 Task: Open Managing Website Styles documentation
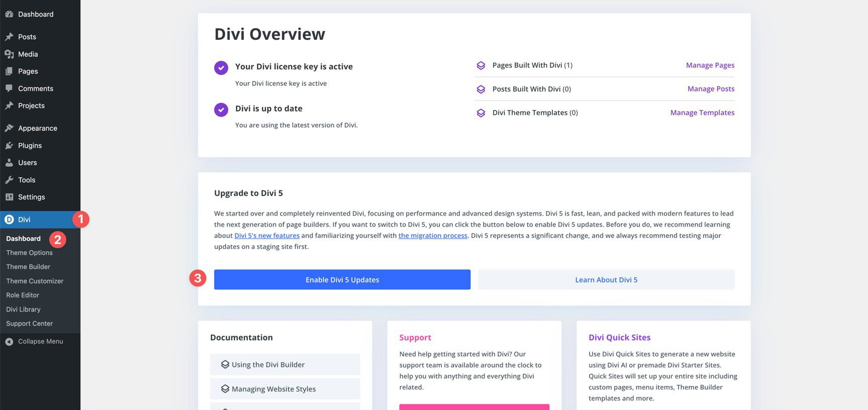[x=285, y=389]
